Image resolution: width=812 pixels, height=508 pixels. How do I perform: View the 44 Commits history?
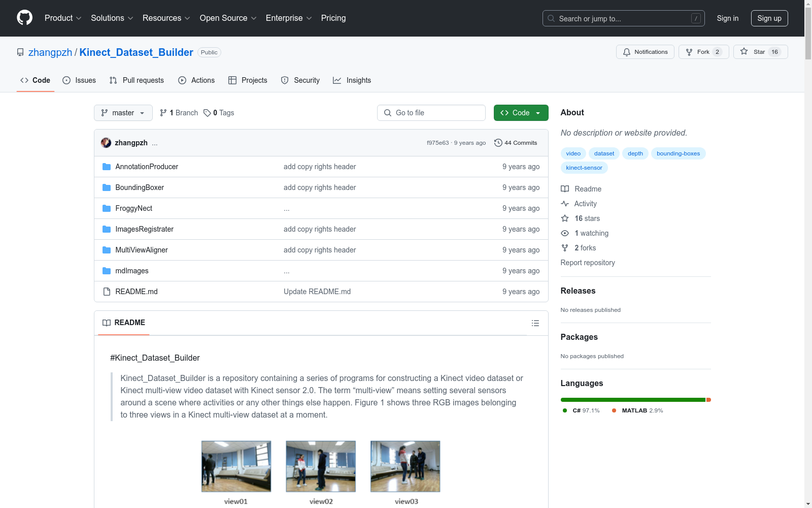pos(516,143)
